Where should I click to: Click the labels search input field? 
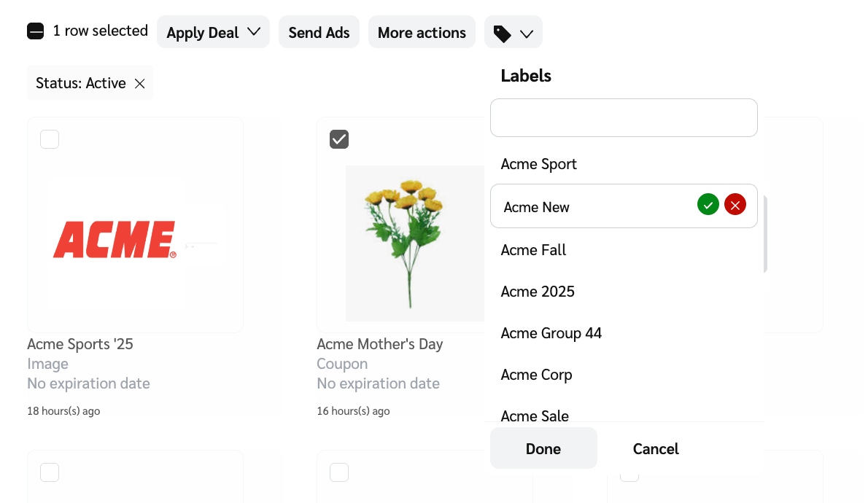(x=624, y=118)
